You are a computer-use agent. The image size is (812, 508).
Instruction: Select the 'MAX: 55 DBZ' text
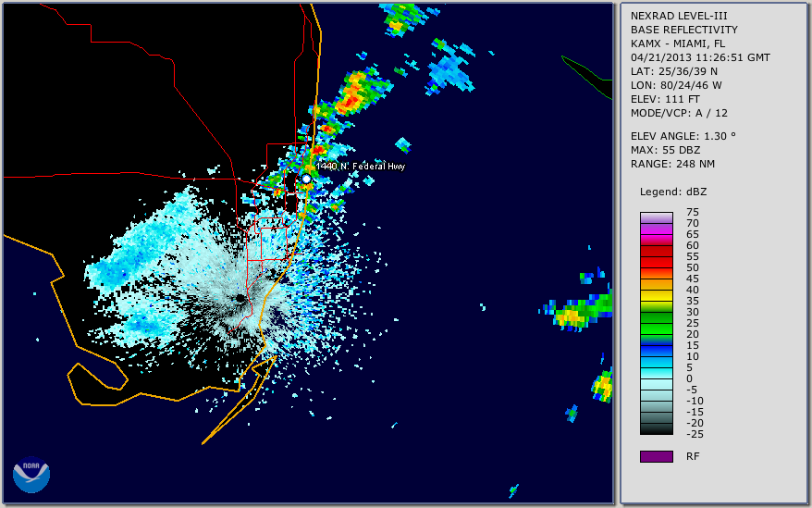tap(666, 150)
